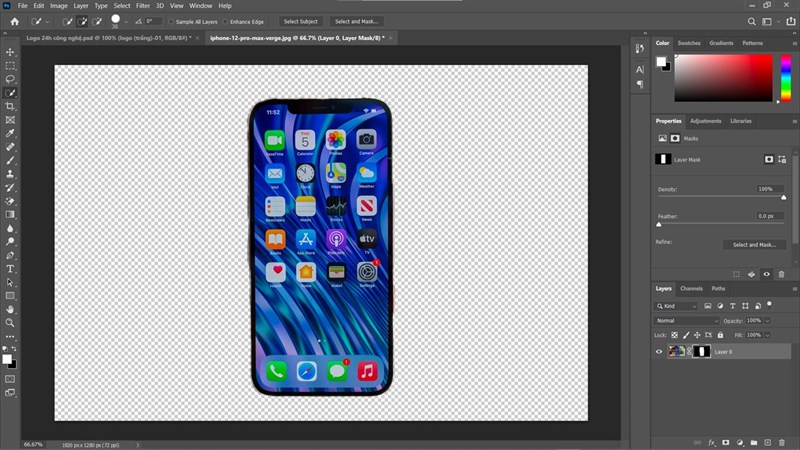Screen dimensions: 800x450
Task: Select the Eyedropper tool
Action: coord(10,133)
